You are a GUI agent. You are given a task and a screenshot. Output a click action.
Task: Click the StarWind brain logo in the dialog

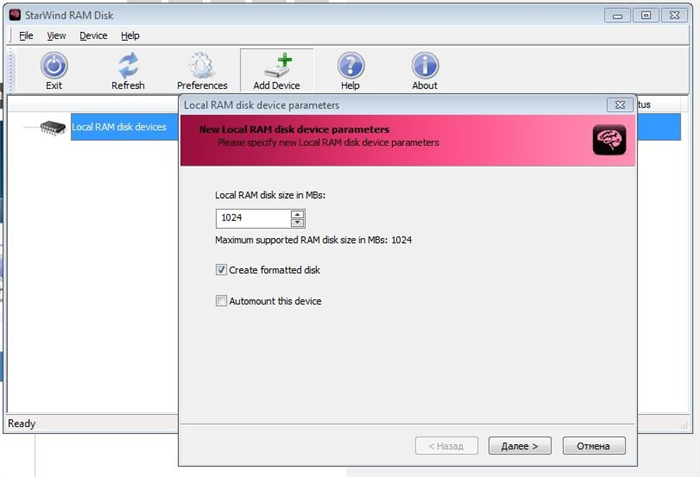click(x=609, y=140)
